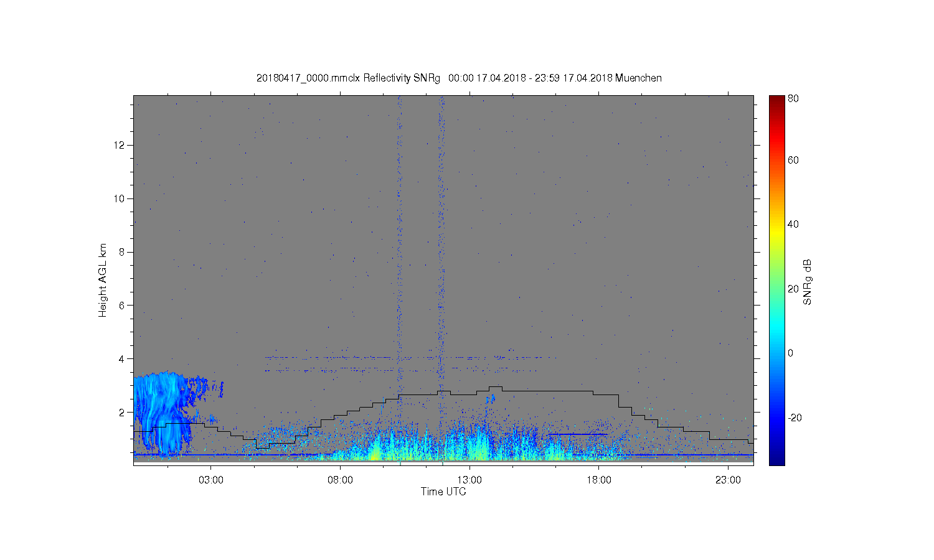Click the 18:00 time tick label
This screenshot has width=934, height=560.
pos(599,480)
